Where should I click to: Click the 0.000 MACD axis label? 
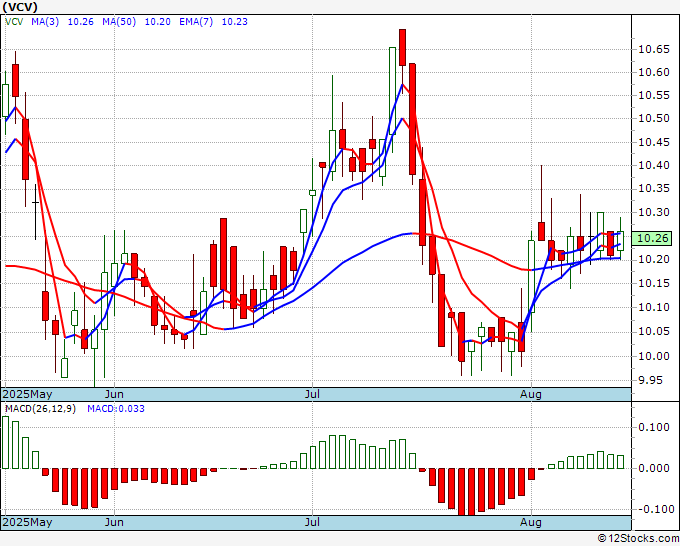pos(654,468)
